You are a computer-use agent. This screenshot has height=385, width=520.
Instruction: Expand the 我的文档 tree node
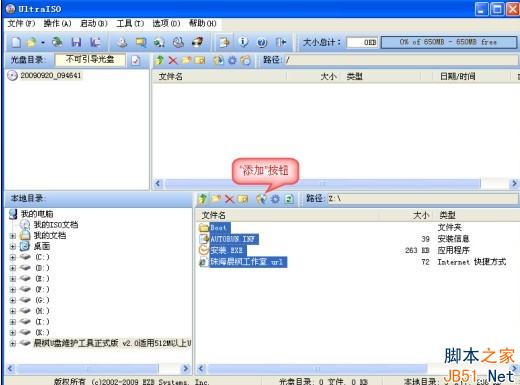pos(13,236)
